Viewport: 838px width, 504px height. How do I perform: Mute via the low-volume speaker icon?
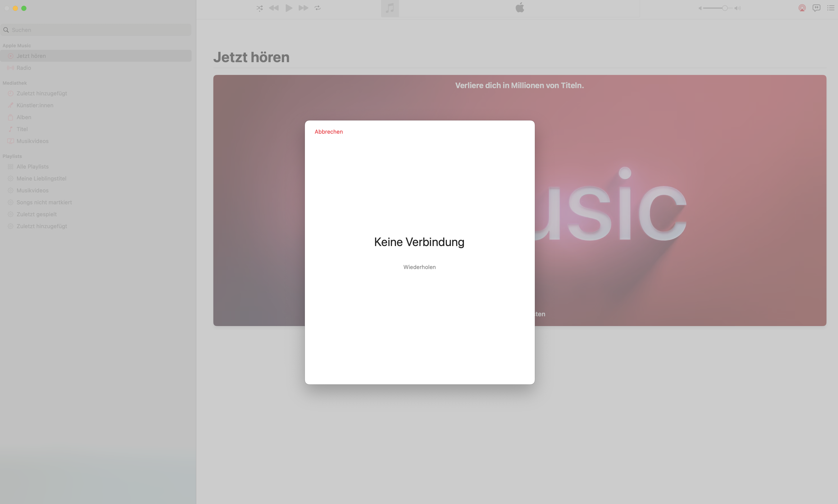pos(700,8)
